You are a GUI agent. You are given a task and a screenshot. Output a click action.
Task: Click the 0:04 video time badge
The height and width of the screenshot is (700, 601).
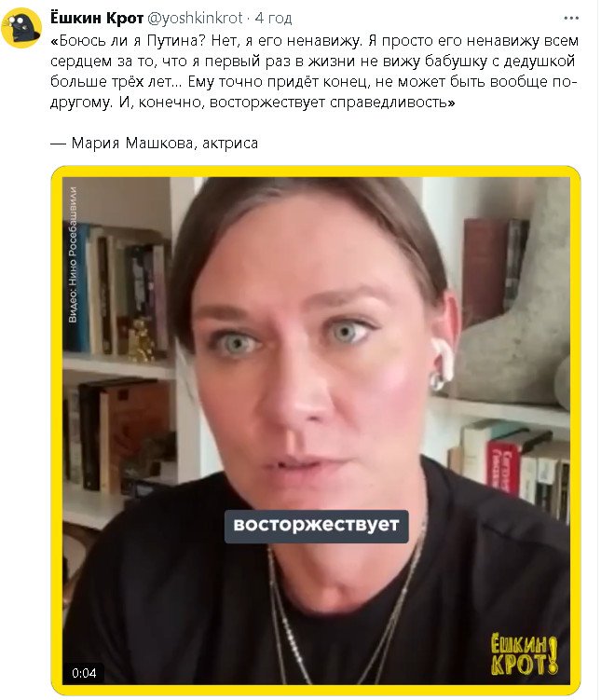click(x=84, y=673)
